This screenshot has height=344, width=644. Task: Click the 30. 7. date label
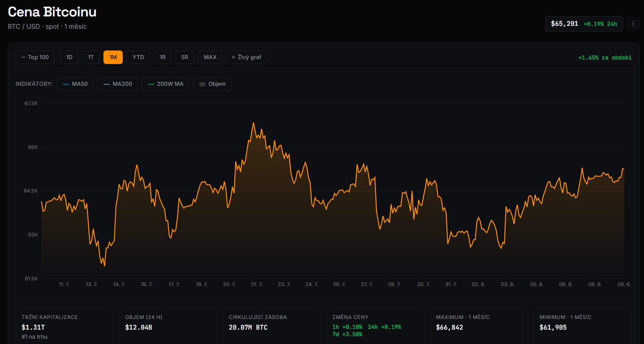pos(423,284)
